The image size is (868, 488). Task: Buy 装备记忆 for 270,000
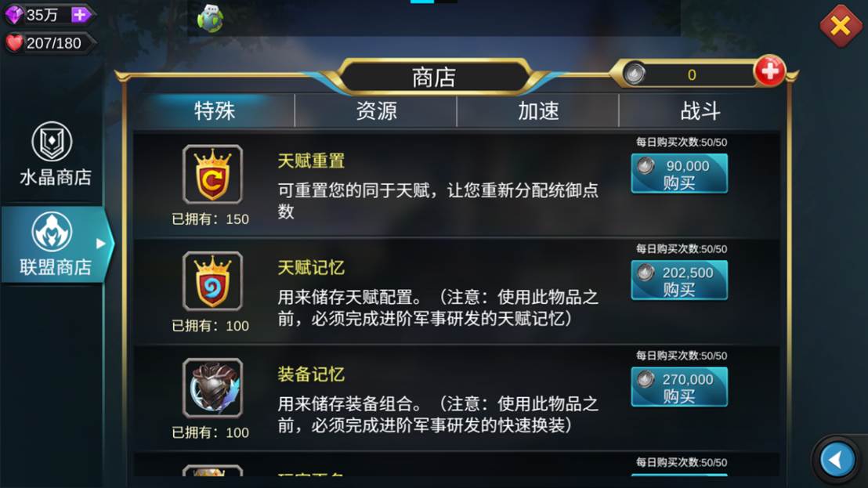click(x=679, y=387)
